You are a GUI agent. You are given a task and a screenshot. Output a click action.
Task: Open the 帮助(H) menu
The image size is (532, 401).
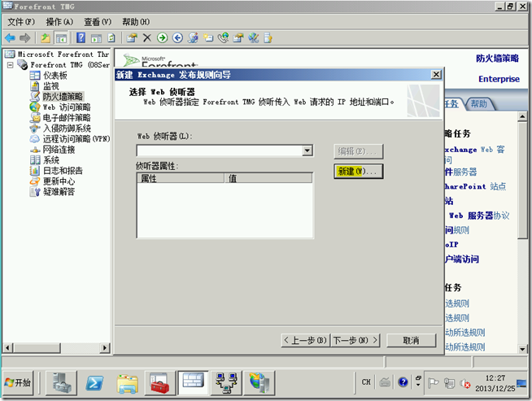(136, 22)
